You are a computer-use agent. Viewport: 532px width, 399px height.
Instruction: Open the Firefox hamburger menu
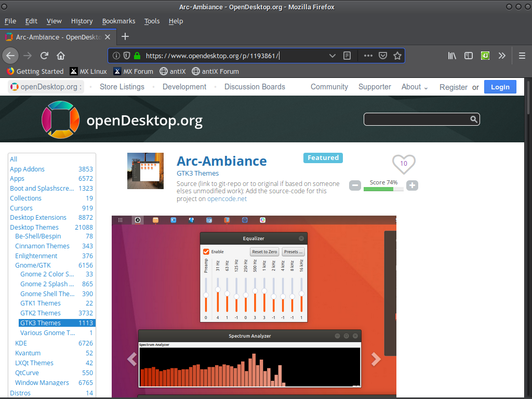(x=522, y=56)
